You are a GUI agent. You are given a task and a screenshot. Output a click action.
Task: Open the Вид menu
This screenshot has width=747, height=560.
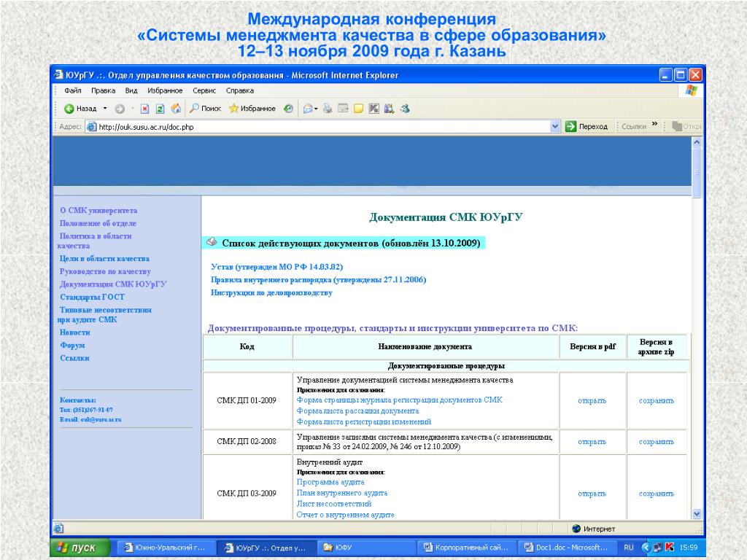pyautogui.click(x=131, y=90)
